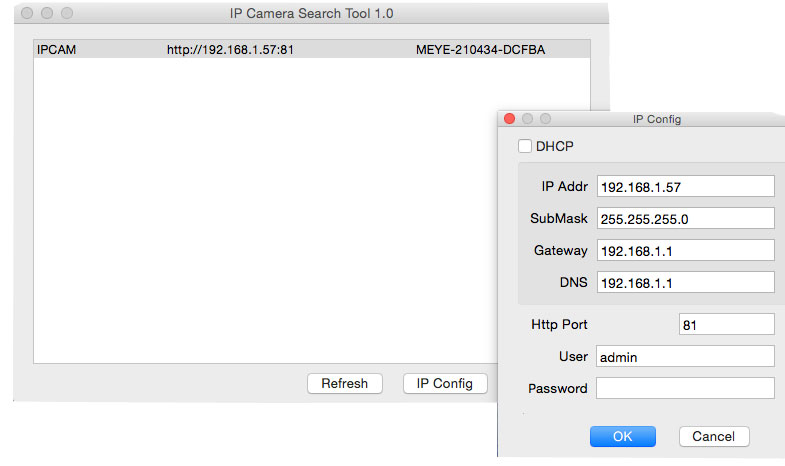Screen dimensions: 785x466
Task: Zoom the IP Camera Search Tool window
Action: point(67,14)
